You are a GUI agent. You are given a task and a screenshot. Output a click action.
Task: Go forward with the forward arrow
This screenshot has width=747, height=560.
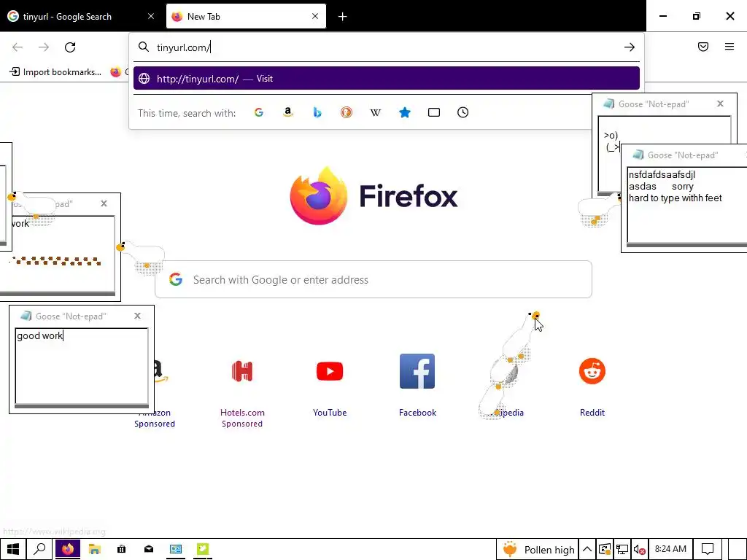(44, 47)
